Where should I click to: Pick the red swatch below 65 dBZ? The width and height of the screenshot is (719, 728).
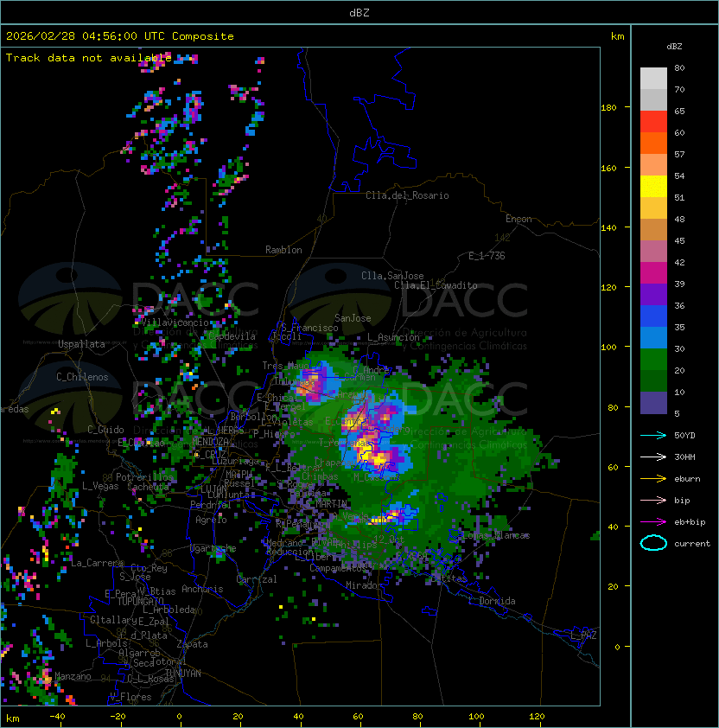tap(653, 122)
